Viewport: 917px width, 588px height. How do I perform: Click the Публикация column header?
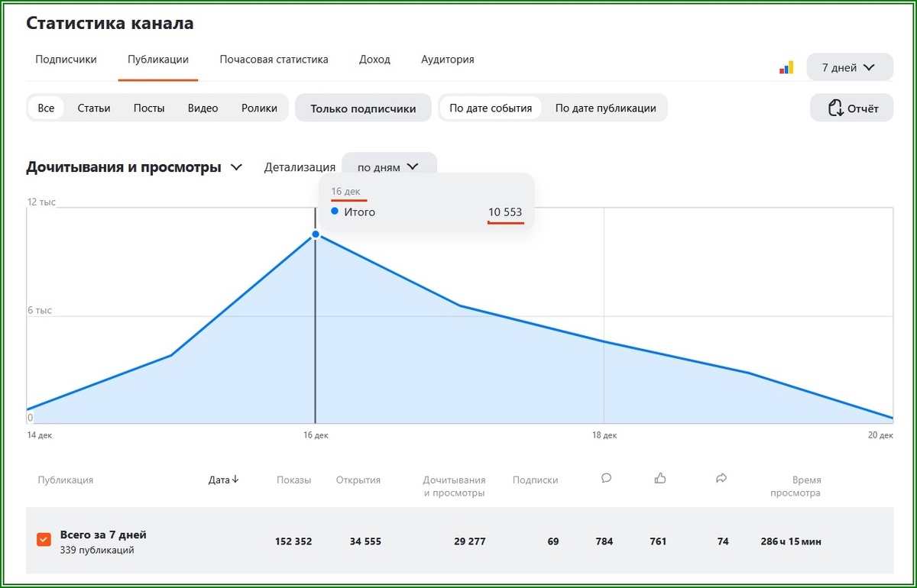[x=66, y=480]
